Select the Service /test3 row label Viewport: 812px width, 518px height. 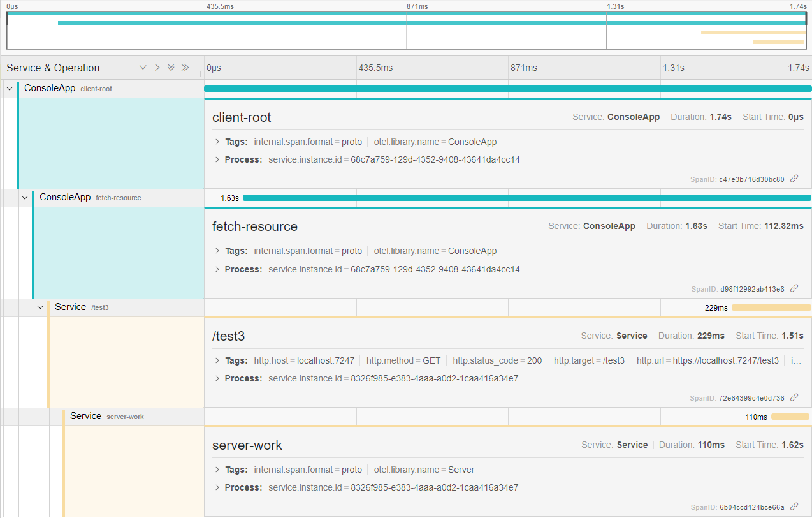(x=82, y=307)
